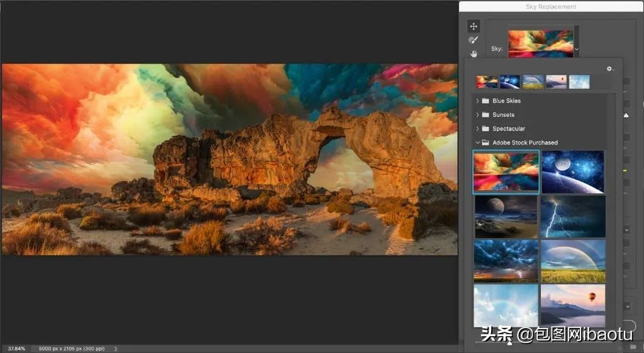Click the Spectacular folder icon
The width and height of the screenshot is (644, 353).
tap(486, 129)
